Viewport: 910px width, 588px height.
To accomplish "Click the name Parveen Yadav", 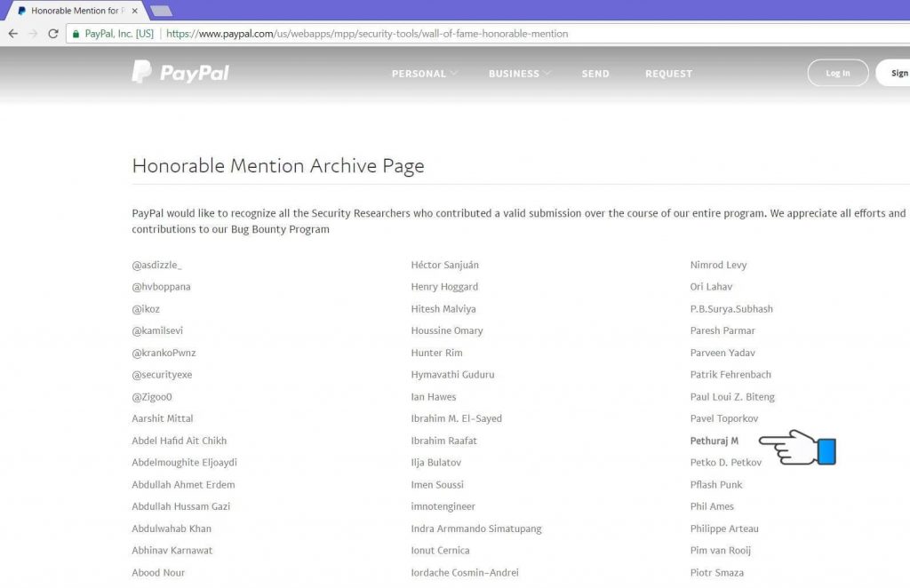I will click(722, 353).
